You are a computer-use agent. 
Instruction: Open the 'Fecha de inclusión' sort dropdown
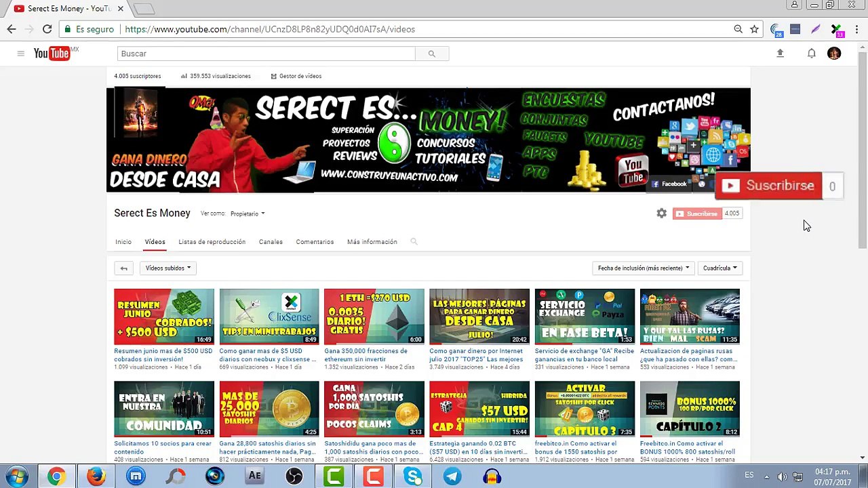(x=644, y=268)
